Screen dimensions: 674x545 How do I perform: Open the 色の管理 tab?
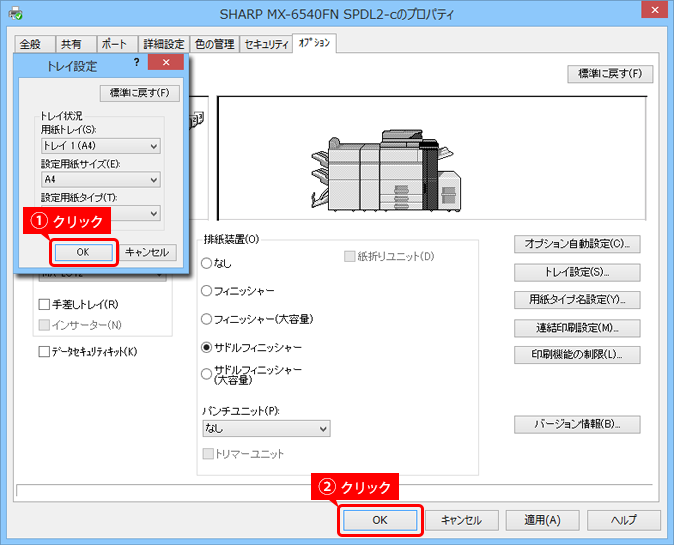(x=215, y=44)
